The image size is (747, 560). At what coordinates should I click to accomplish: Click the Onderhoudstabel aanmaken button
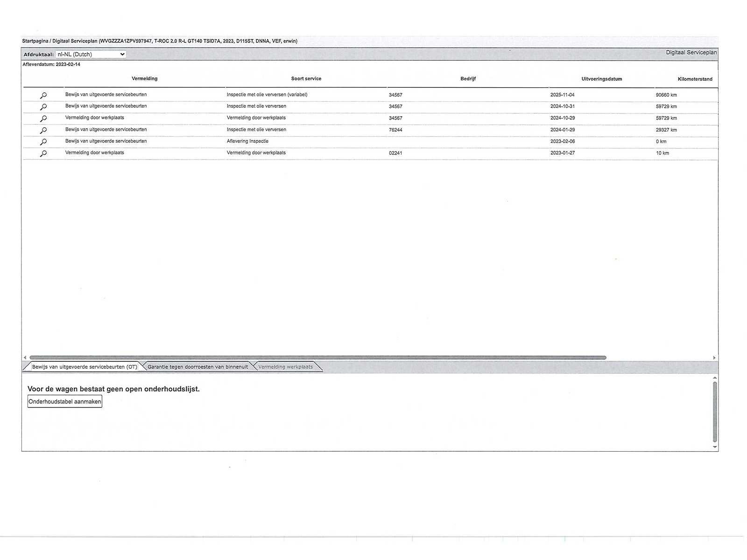pyautogui.click(x=65, y=401)
